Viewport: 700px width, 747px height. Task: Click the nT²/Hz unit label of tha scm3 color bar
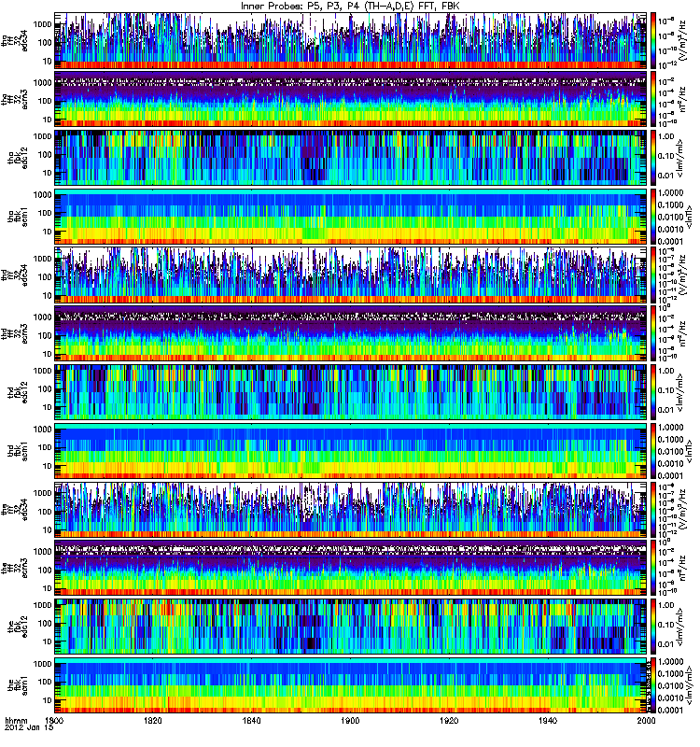point(681,99)
